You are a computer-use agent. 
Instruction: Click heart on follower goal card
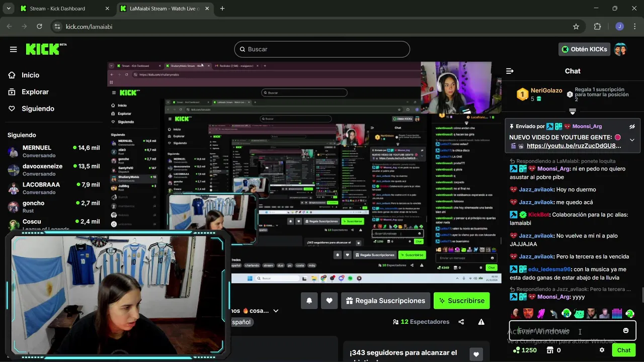(476, 354)
